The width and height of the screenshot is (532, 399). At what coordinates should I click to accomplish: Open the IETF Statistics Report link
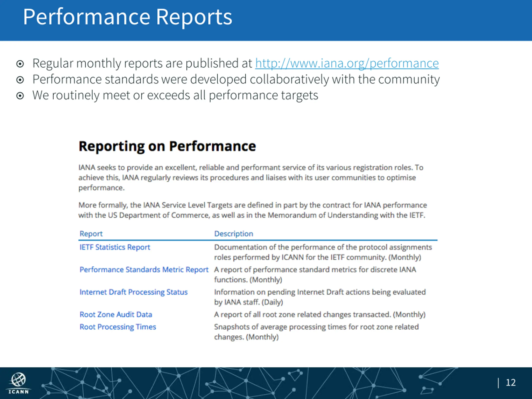pos(115,247)
